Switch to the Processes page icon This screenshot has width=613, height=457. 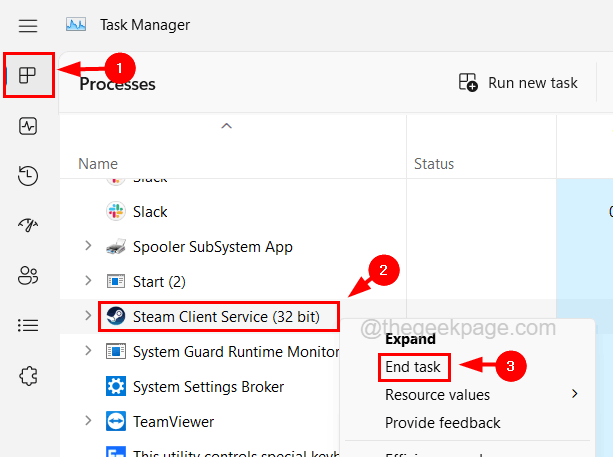[x=28, y=75]
